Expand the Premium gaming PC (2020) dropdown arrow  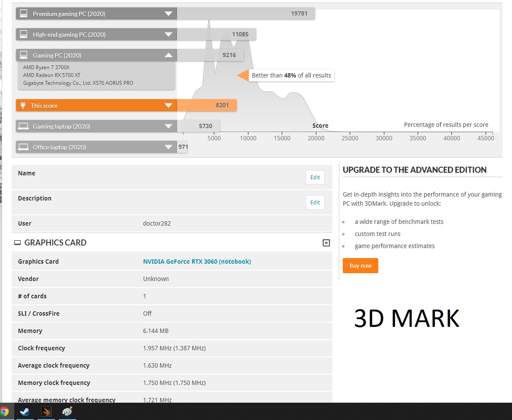click(168, 14)
